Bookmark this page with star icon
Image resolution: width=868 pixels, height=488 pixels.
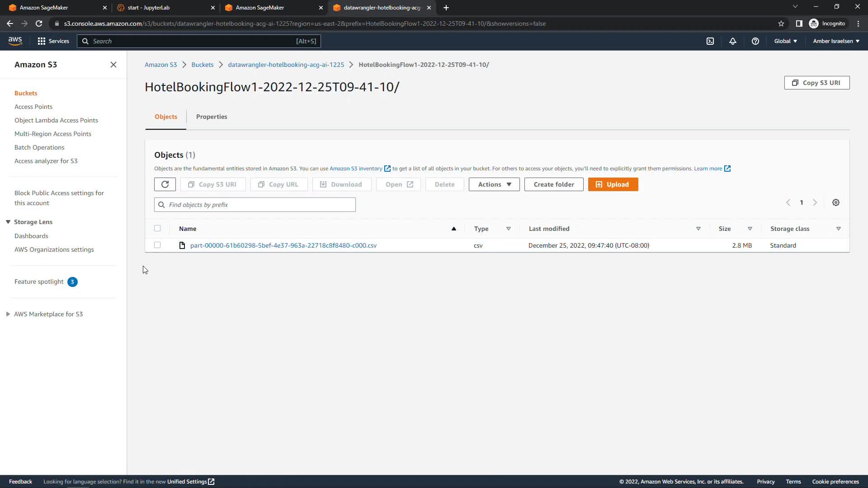(781, 23)
